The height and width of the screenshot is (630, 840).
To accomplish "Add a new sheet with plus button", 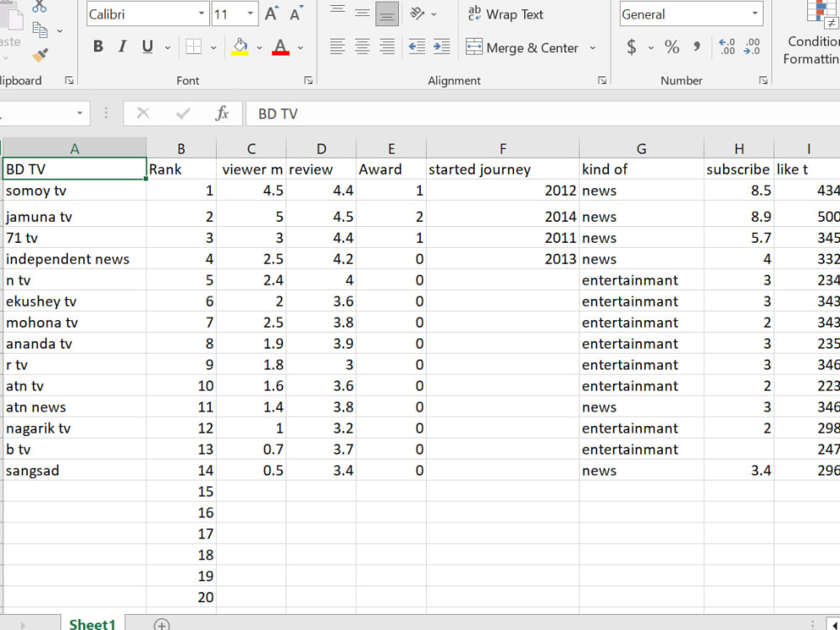I will tap(161, 625).
